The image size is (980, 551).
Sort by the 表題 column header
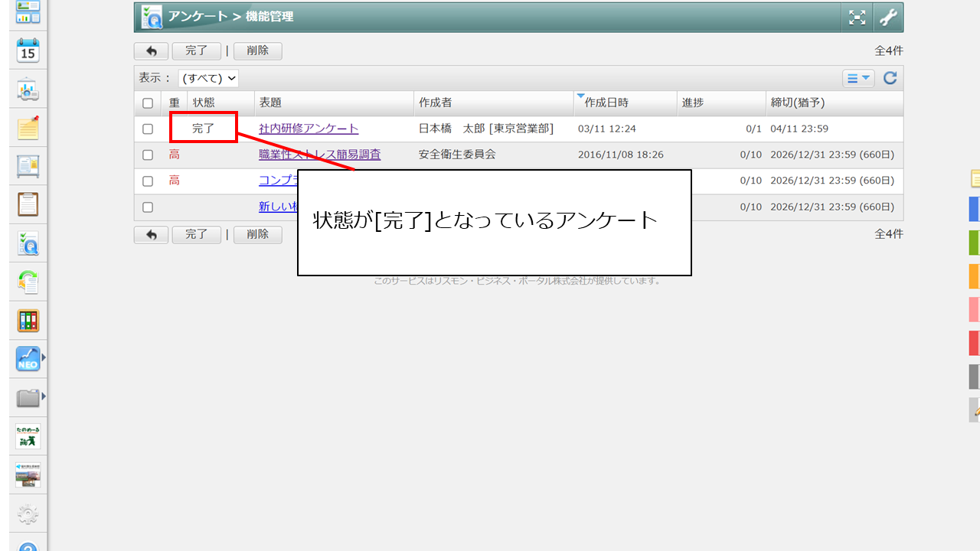(x=334, y=103)
